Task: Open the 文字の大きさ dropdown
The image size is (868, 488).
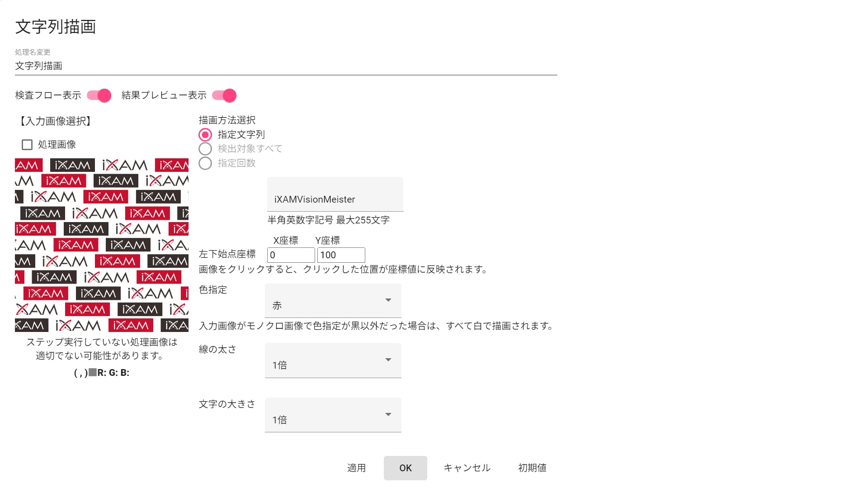Action: coord(333,415)
